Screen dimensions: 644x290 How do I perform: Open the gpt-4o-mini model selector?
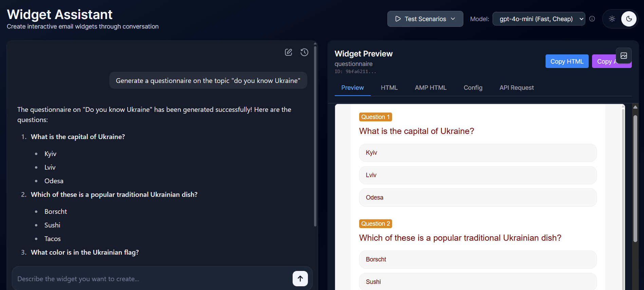coord(539,19)
